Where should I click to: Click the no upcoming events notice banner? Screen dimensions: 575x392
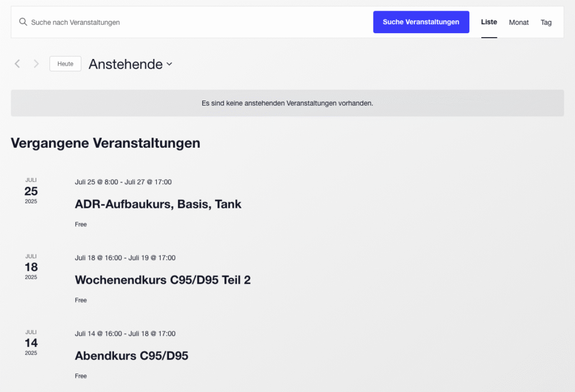click(x=287, y=103)
